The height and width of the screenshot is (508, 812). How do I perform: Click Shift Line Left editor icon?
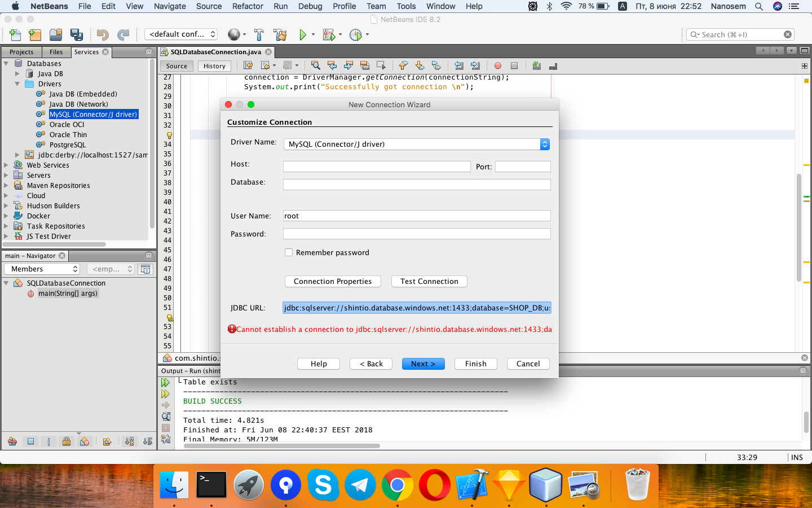pyautogui.click(x=459, y=65)
